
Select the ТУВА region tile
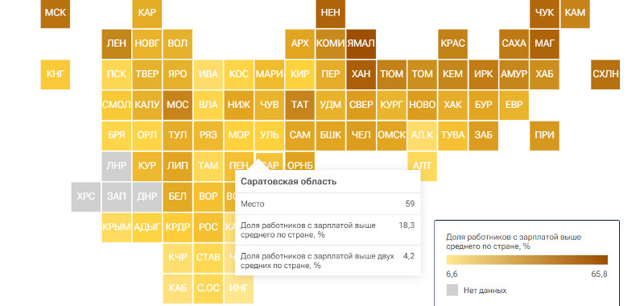tap(452, 135)
